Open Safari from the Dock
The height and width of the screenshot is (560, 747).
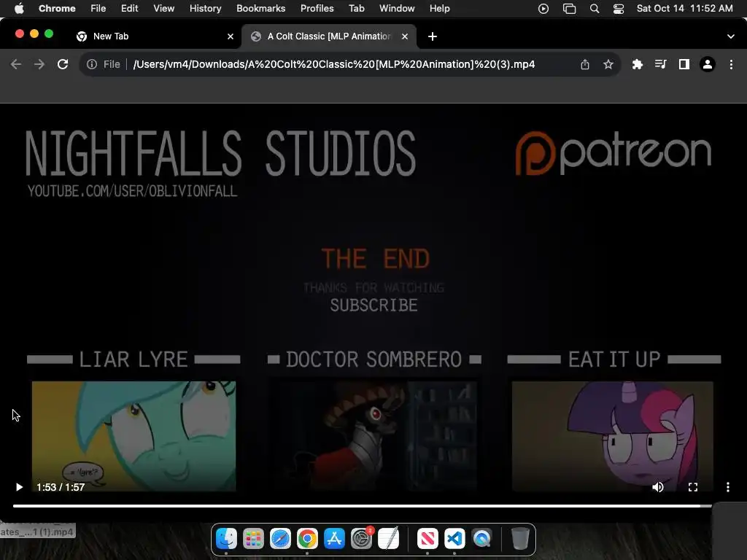coord(280,539)
